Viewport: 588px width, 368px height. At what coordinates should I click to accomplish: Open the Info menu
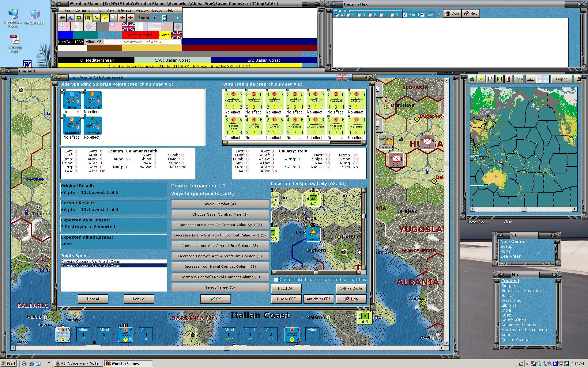pyautogui.click(x=98, y=10)
